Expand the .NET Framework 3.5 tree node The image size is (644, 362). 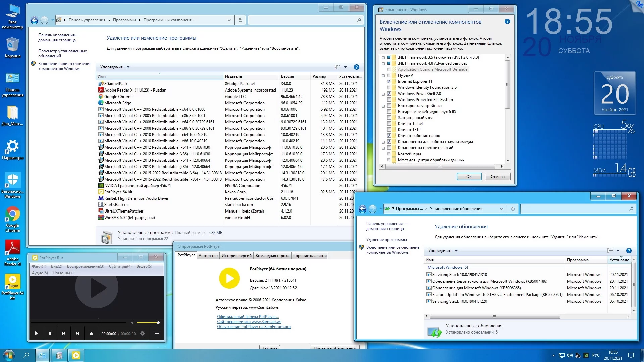pyautogui.click(x=383, y=57)
